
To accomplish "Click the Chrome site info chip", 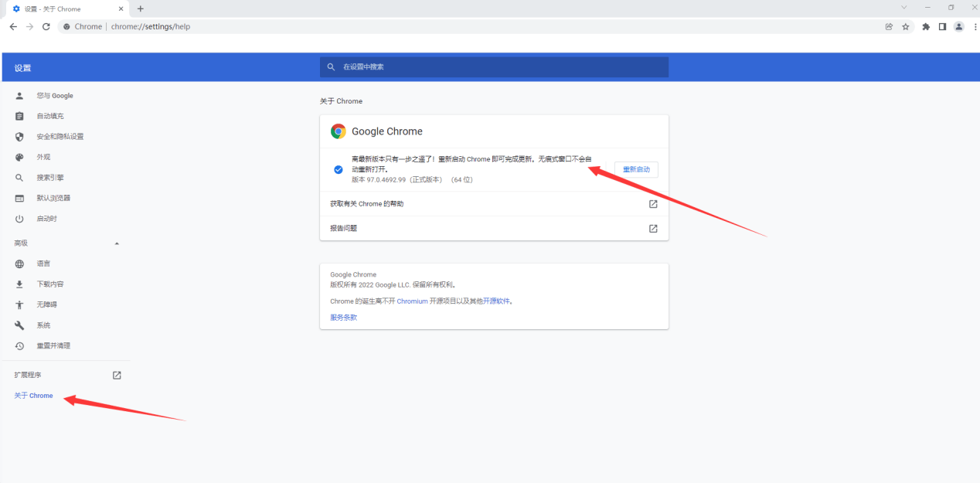I will pos(82,26).
